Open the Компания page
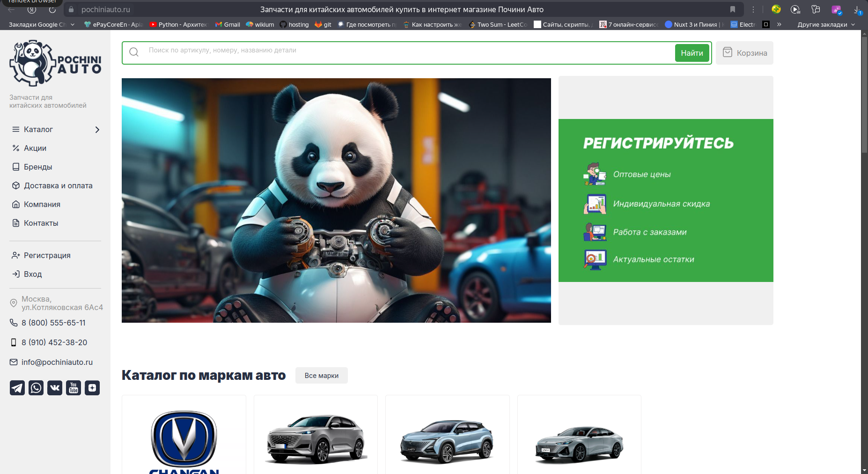The height and width of the screenshot is (474, 868). [x=42, y=204]
